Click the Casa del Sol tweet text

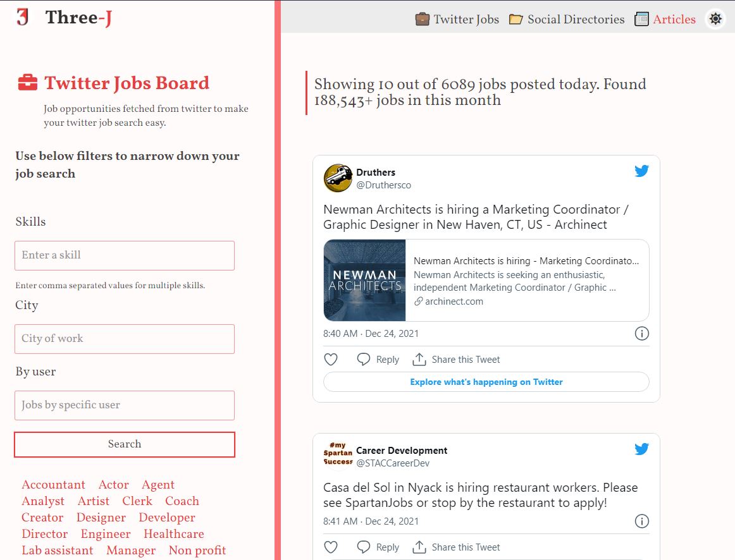click(x=481, y=495)
